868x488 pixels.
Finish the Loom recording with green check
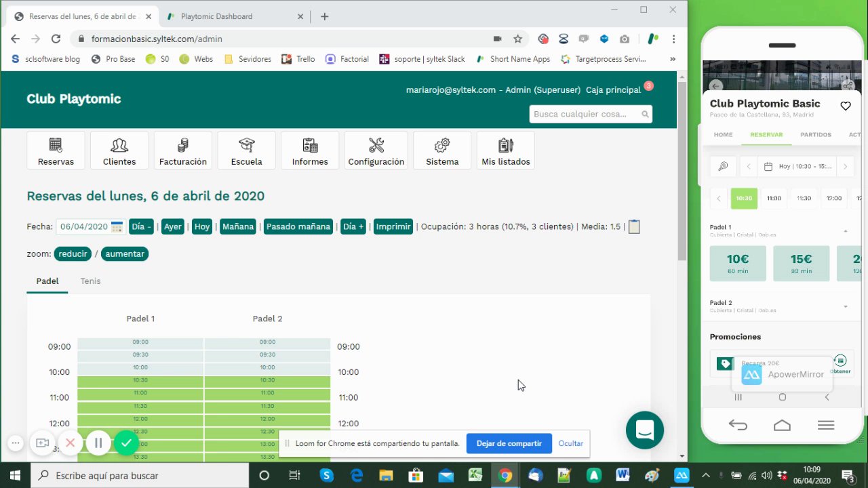[x=126, y=443]
